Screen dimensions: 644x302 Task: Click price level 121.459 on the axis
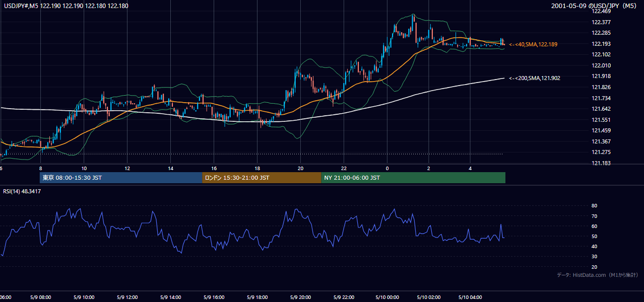pyautogui.click(x=602, y=130)
